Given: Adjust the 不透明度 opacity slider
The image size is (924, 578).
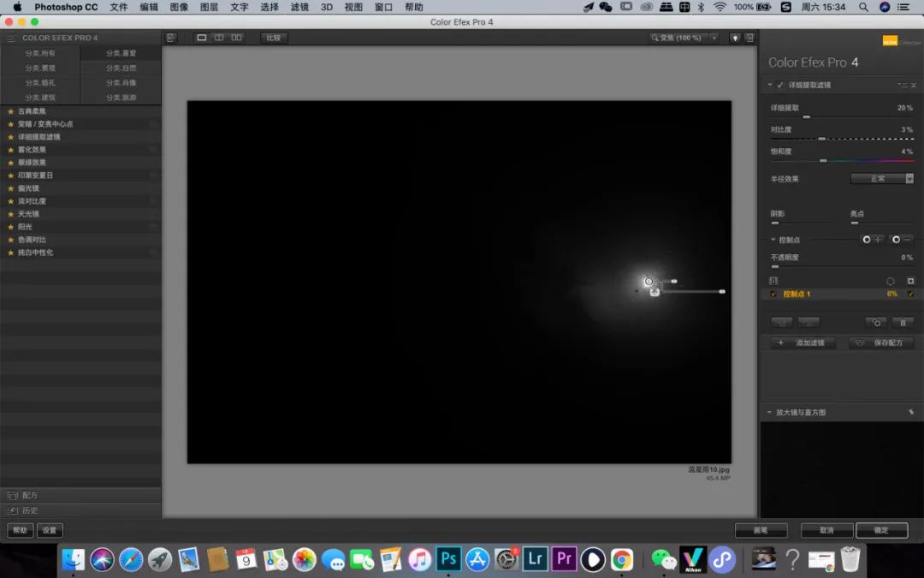Looking at the screenshot, I should tap(775, 266).
